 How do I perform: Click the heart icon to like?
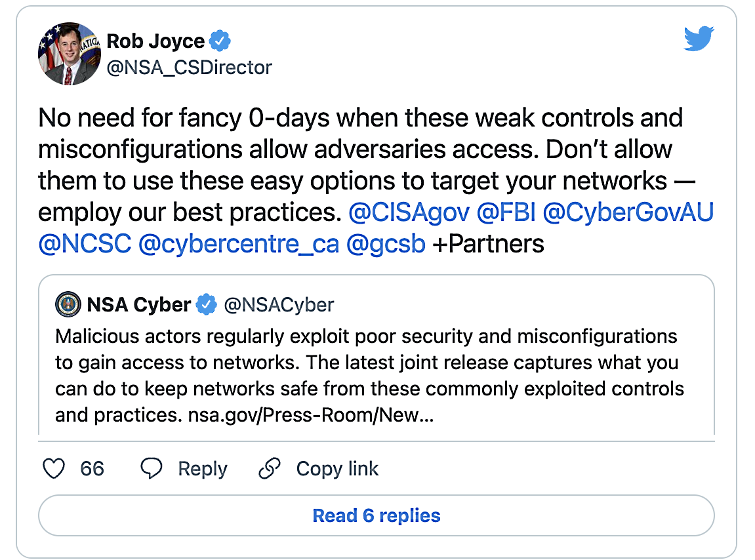pos(54,469)
